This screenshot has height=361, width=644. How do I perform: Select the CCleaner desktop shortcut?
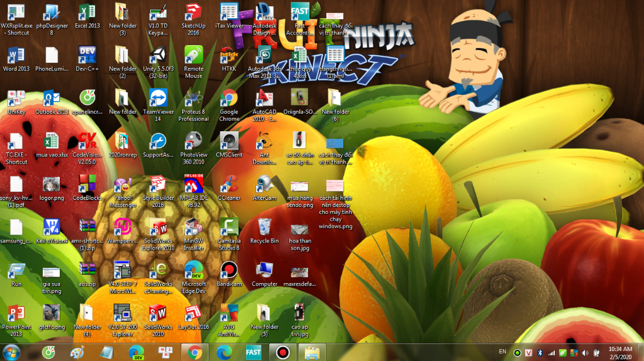[229, 185]
